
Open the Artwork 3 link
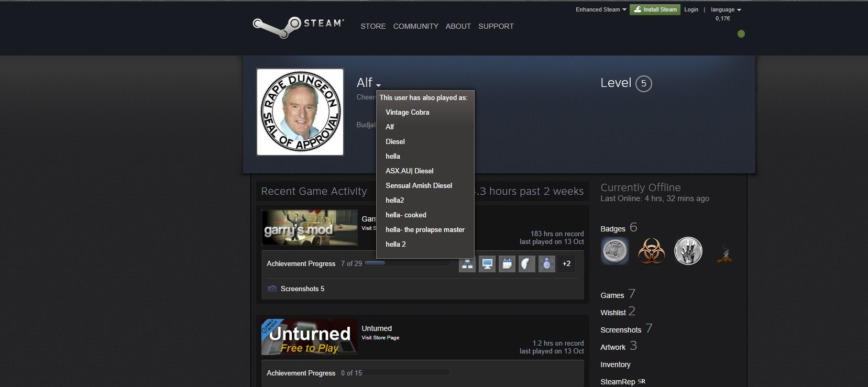619,346
